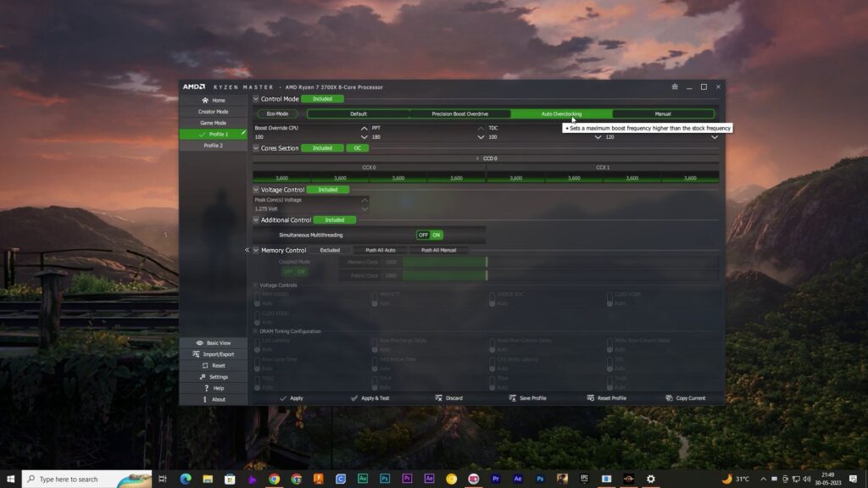This screenshot has height=488, width=868.
Task: Open Adobe Premiere Pro taskbar icon
Action: pyautogui.click(x=407, y=479)
